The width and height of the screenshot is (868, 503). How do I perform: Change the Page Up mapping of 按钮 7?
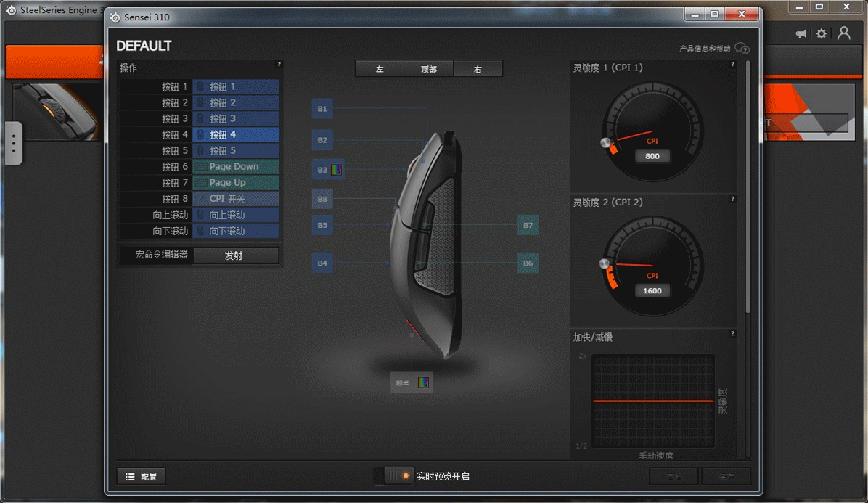(236, 183)
